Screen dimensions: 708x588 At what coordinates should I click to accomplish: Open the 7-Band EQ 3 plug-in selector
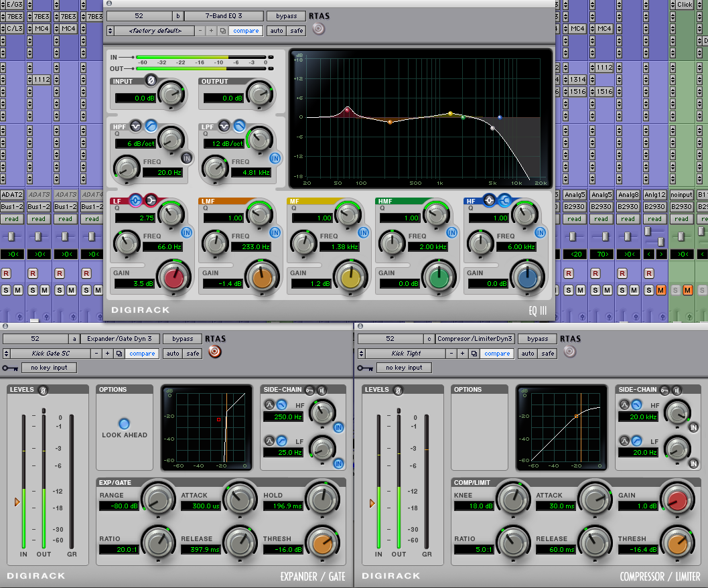click(224, 16)
